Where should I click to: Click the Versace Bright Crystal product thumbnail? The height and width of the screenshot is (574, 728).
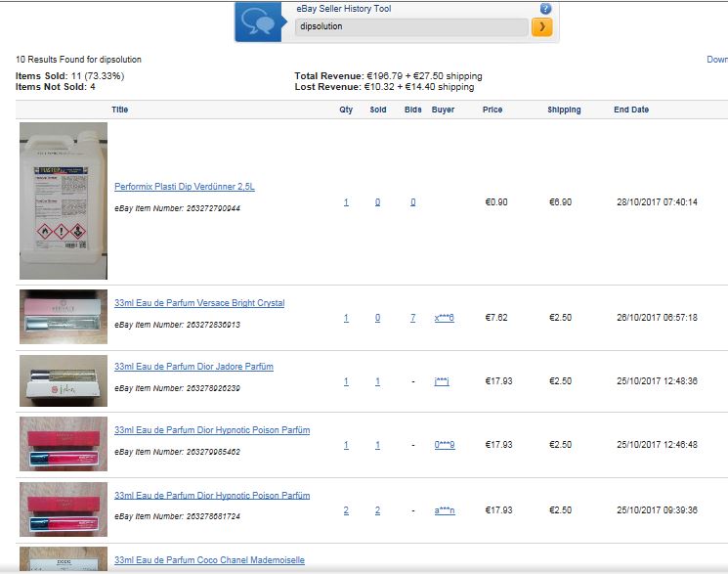point(64,317)
